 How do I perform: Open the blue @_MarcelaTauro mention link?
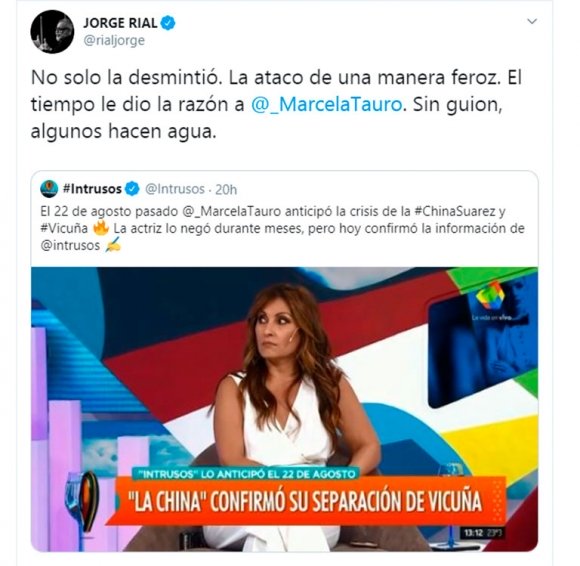pos(327,104)
